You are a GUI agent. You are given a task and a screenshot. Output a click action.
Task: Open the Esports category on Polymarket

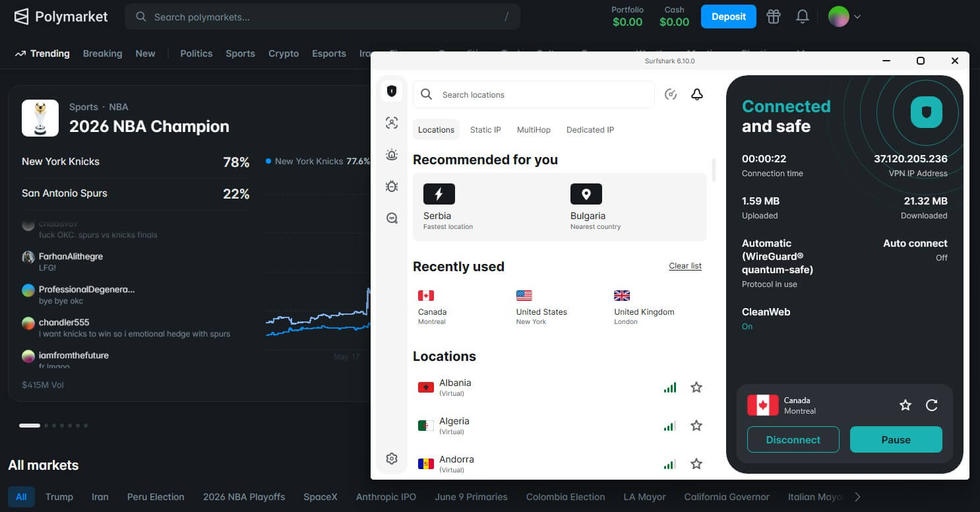click(x=329, y=53)
